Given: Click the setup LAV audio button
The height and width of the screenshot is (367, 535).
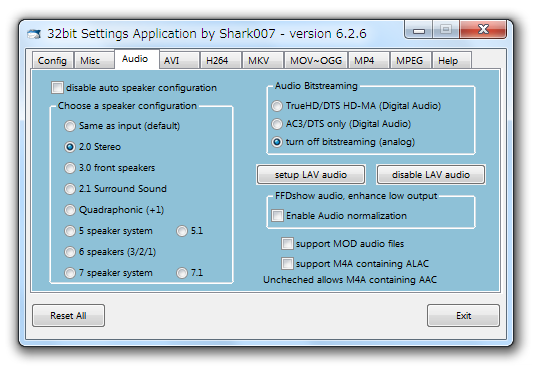Looking at the screenshot, I should pyautogui.click(x=311, y=175).
